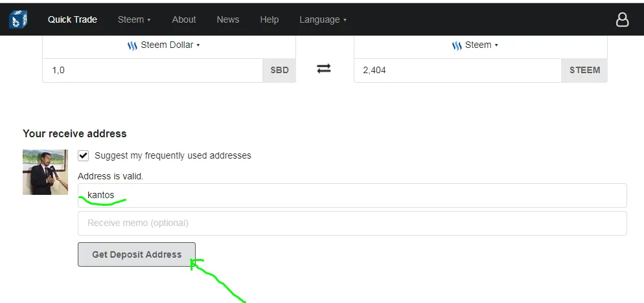Click the account avatar thumbnail image
This screenshot has width=644, height=303.
45,172
